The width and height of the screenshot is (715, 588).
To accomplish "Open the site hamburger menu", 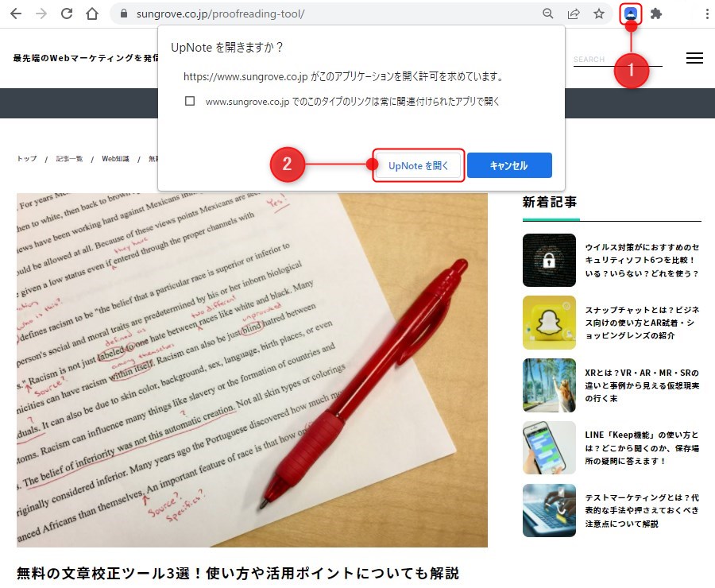I will 694,58.
